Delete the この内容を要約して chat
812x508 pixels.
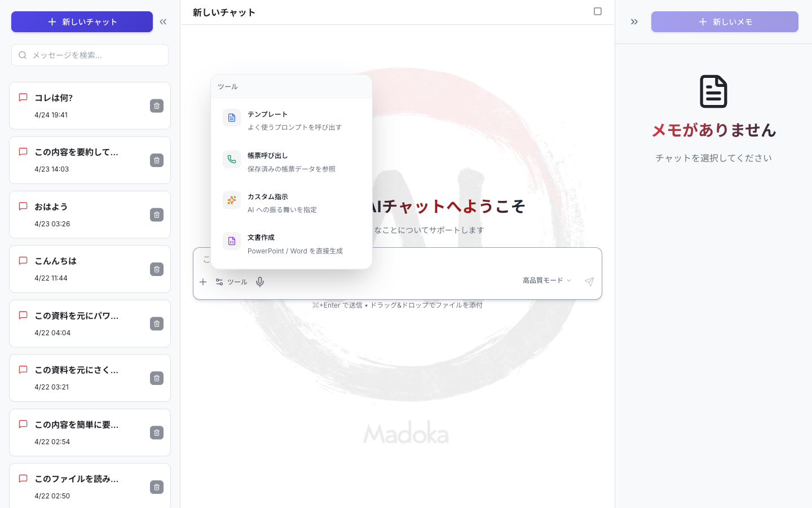(x=157, y=160)
